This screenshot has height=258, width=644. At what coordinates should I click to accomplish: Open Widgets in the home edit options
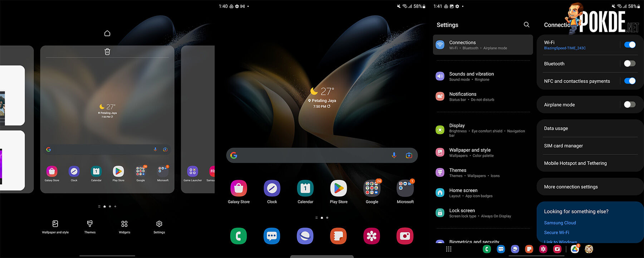(124, 227)
